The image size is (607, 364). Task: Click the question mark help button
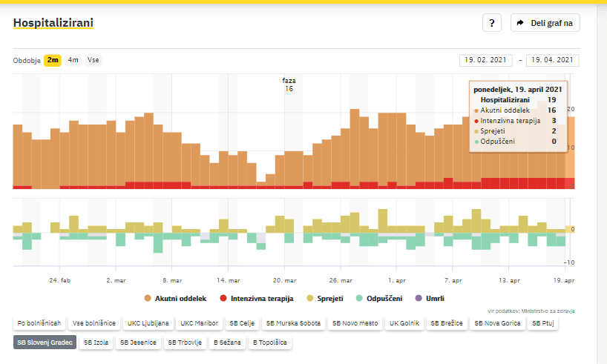[x=493, y=23]
